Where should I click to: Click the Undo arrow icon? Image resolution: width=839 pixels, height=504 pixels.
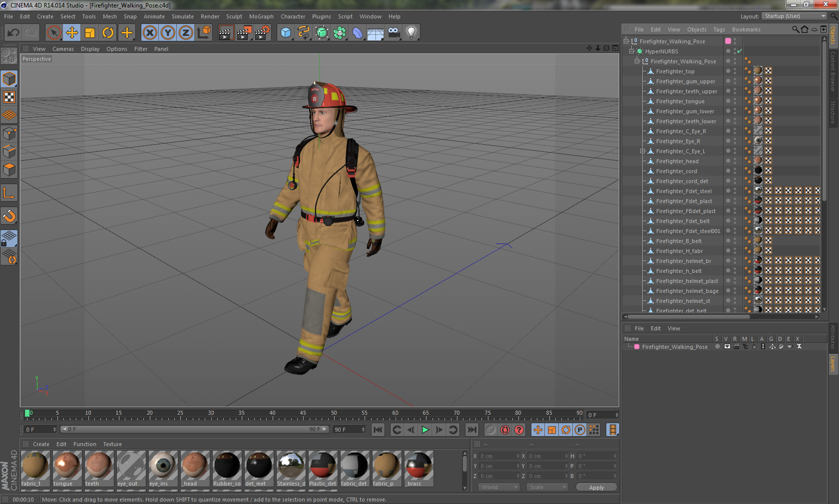click(13, 33)
